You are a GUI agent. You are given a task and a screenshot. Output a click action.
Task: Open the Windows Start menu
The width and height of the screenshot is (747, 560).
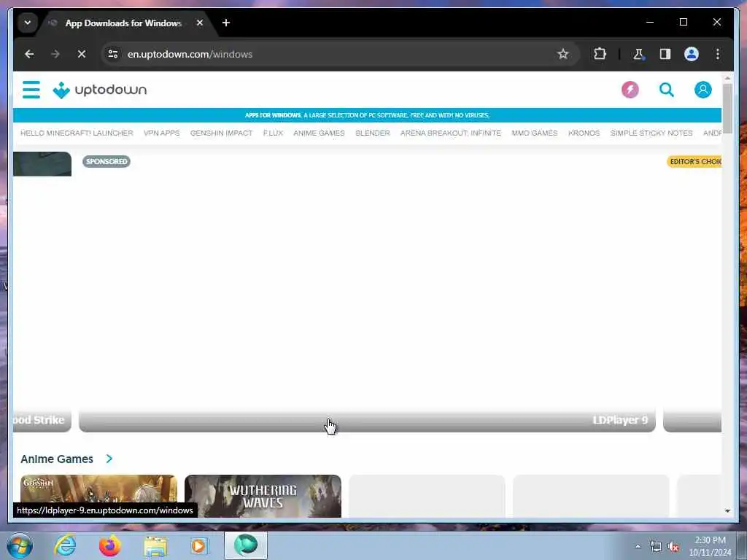(x=20, y=545)
